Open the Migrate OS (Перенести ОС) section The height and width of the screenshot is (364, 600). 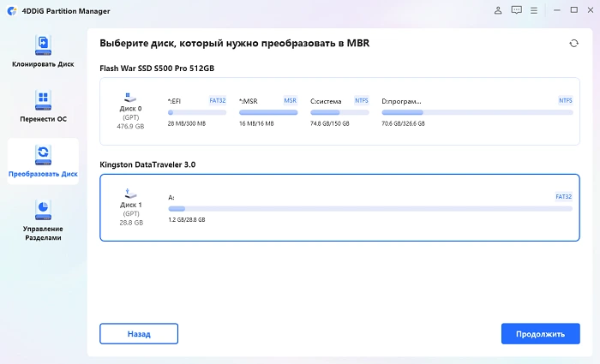point(43,106)
